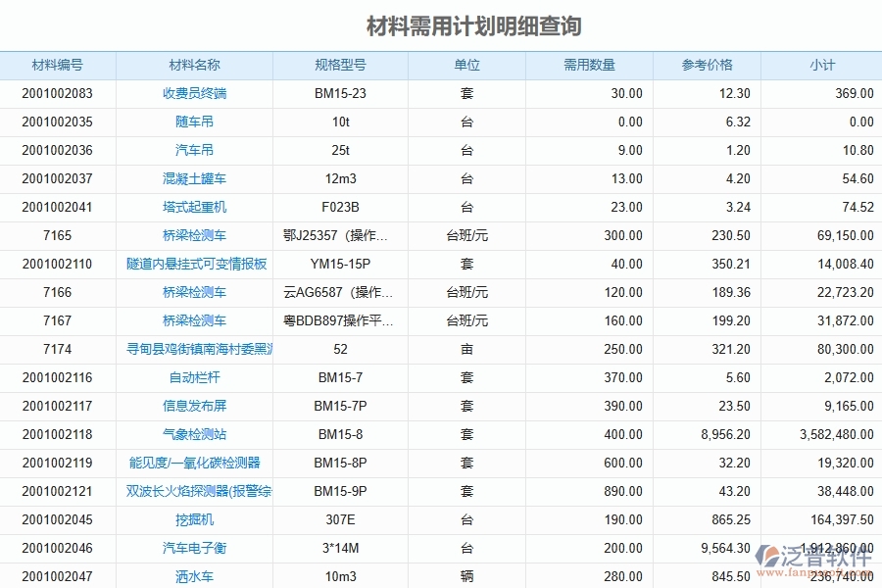
Task: Open the first 桥梁检测车 link
Action: point(196,235)
